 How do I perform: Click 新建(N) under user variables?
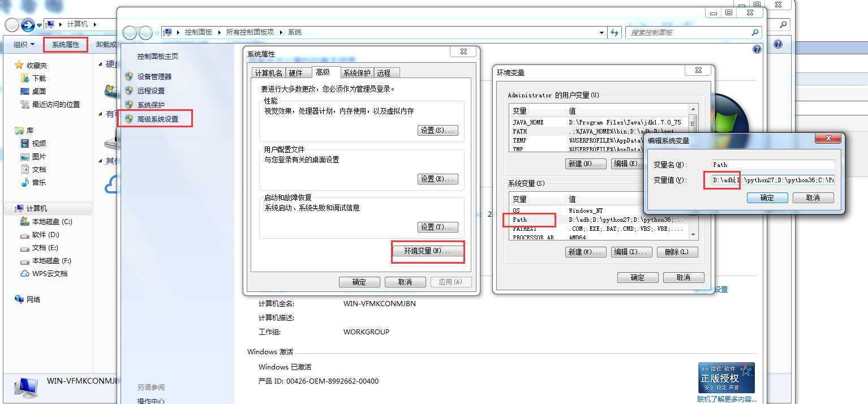pyautogui.click(x=586, y=164)
